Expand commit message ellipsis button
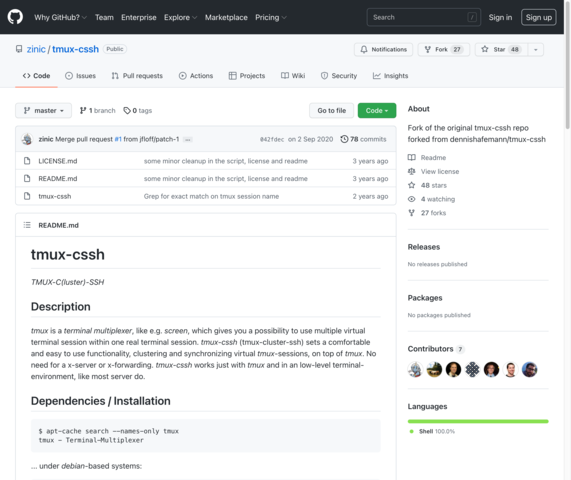The height and width of the screenshot is (480, 571). pyautogui.click(x=188, y=139)
